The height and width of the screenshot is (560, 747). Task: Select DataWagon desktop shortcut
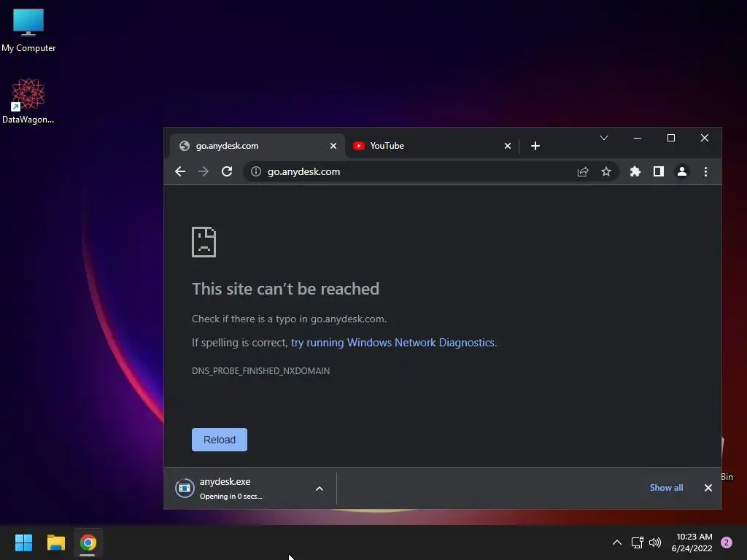pyautogui.click(x=28, y=101)
